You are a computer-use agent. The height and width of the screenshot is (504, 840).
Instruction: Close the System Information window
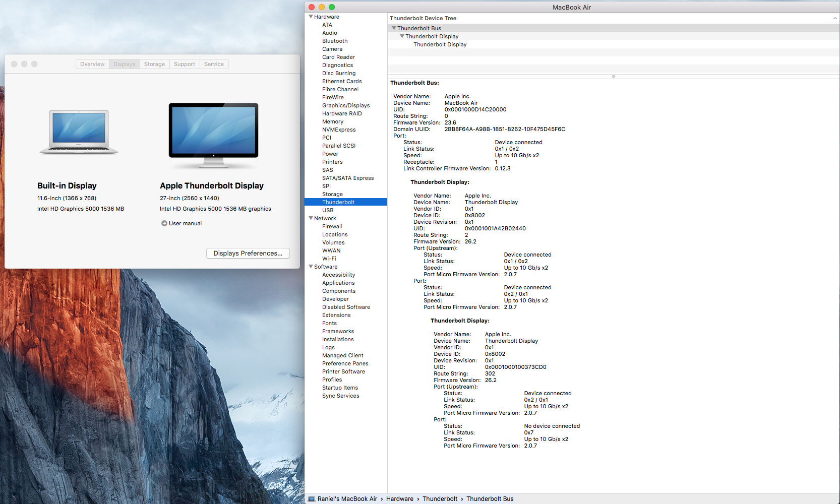click(x=312, y=7)
